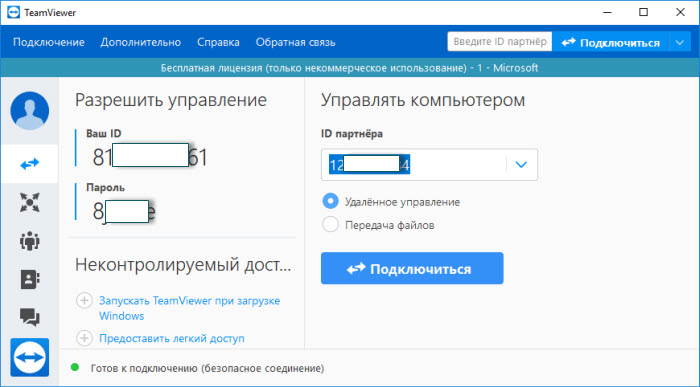Image resolution: width=700 pixels, height=387 pixels.
Task: Open the Обратная связь menu
Action: point(296,42)
